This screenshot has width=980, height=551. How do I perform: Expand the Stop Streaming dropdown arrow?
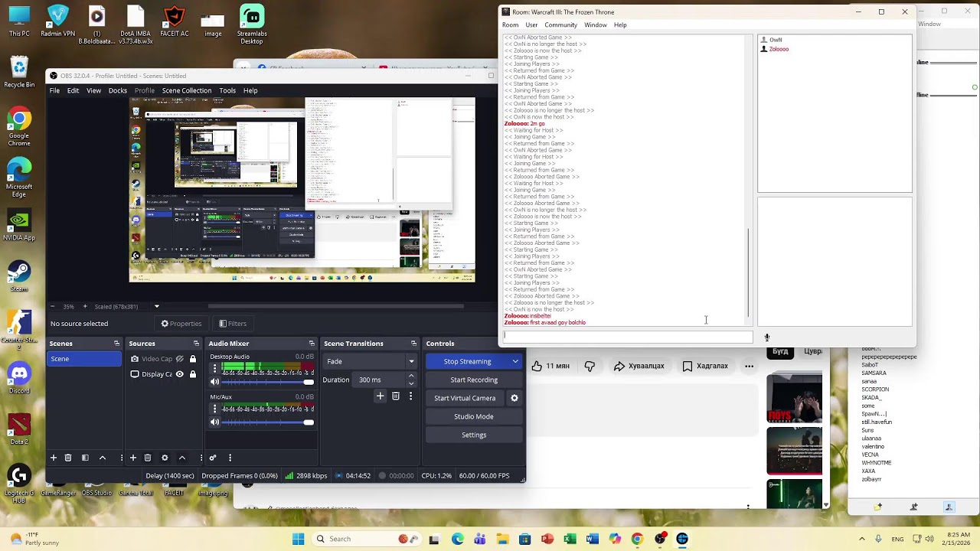(515, 361)
